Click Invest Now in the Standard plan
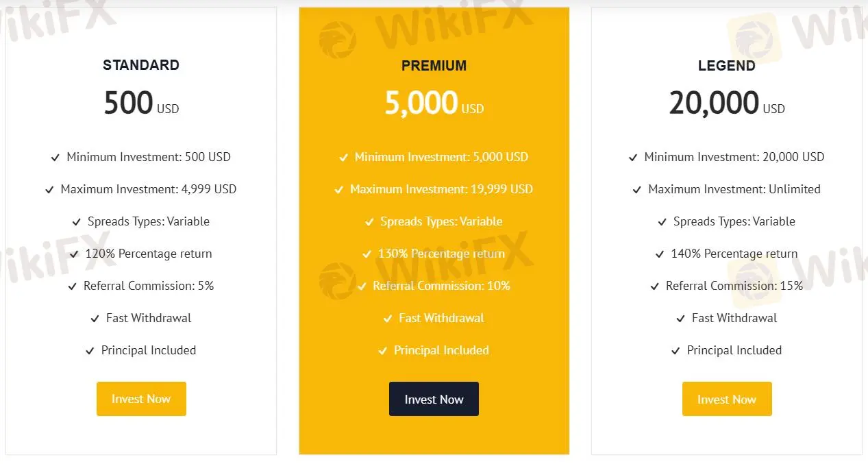This screenshot has height=464, width=868. [x=141, y=399]
